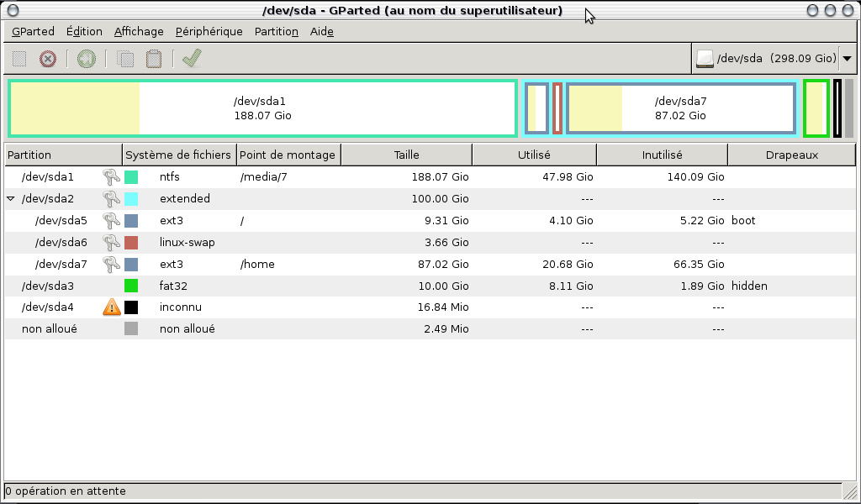Image resolution: width=861 pixels, height=504 pixels.
Task: Click the green Resize/Move toolbar icon
Action: pyautogui.click(x=86, y=59)
